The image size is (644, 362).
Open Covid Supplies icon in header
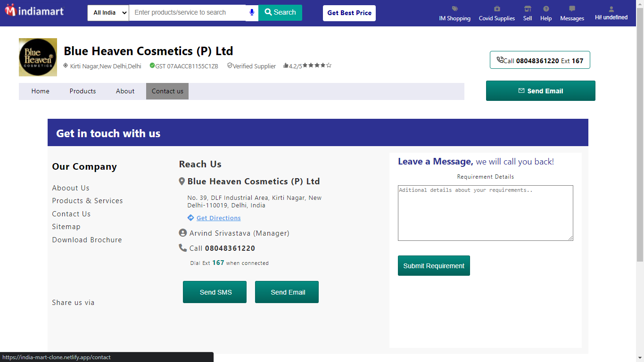(497, 9)
